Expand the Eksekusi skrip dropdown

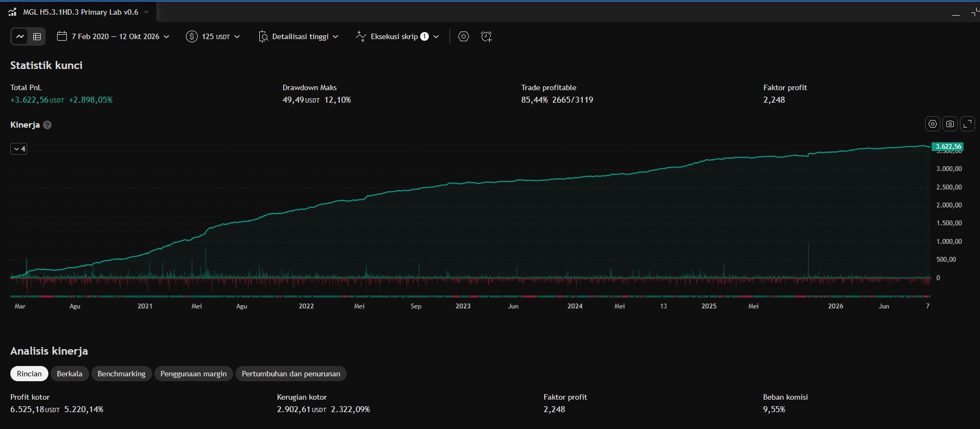point(397,36)
